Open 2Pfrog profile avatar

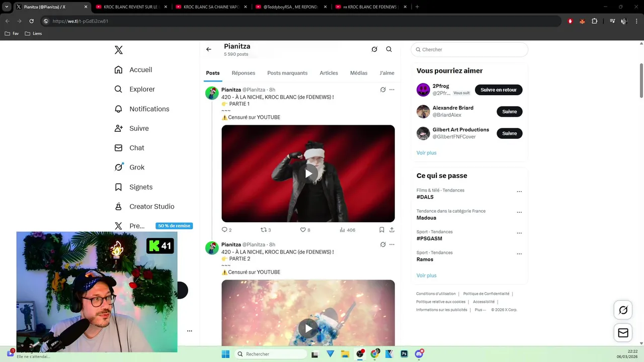(423, 89)
